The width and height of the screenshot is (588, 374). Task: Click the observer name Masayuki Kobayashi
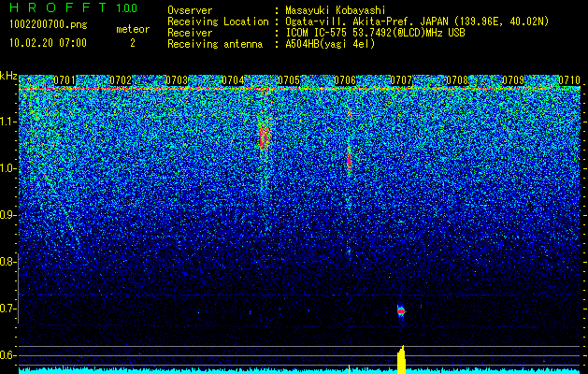click(x=335, y=10)
